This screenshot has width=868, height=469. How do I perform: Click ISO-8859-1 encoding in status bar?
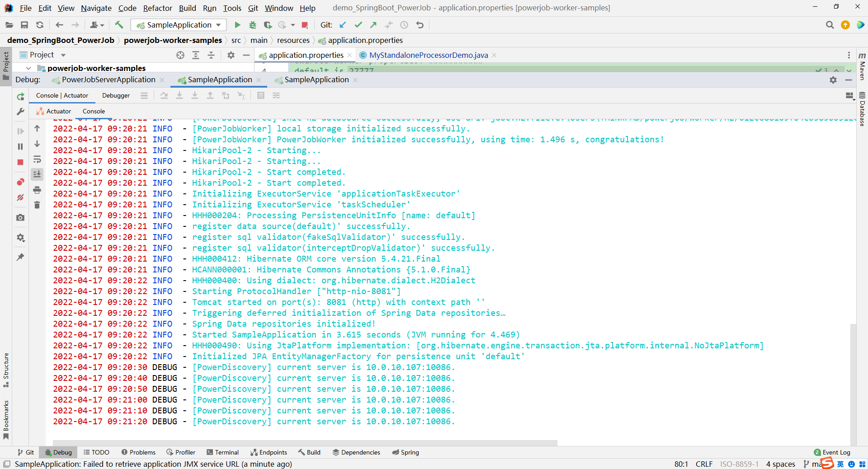739,464
